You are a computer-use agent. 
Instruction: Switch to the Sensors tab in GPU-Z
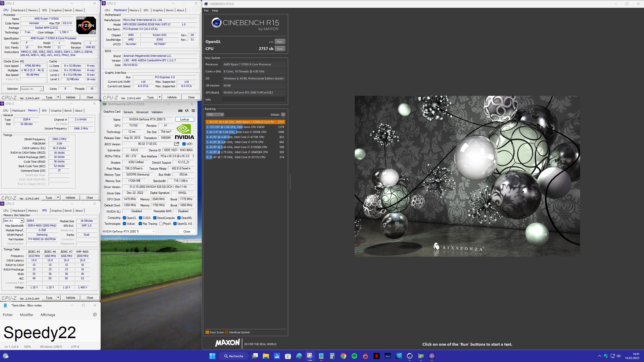128,112
